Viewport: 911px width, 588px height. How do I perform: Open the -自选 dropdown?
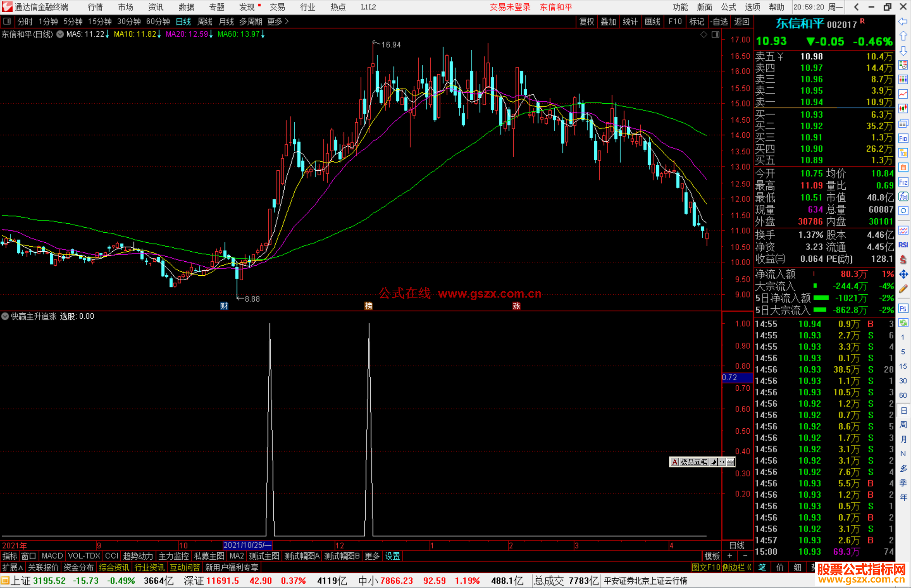719,21
